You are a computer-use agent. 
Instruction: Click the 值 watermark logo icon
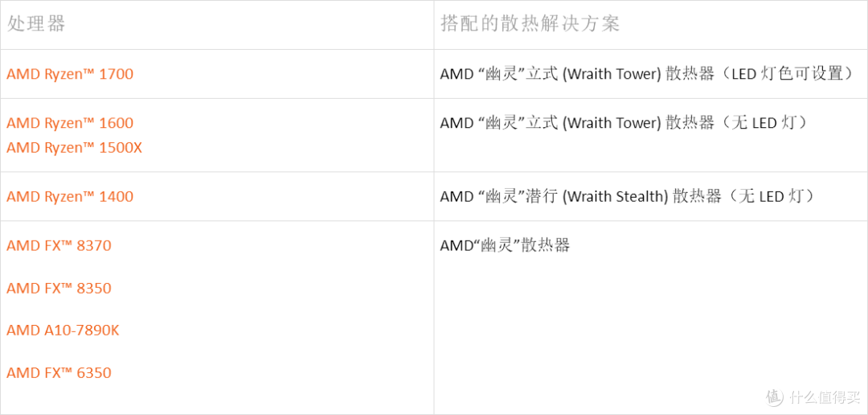pos(775,397)
